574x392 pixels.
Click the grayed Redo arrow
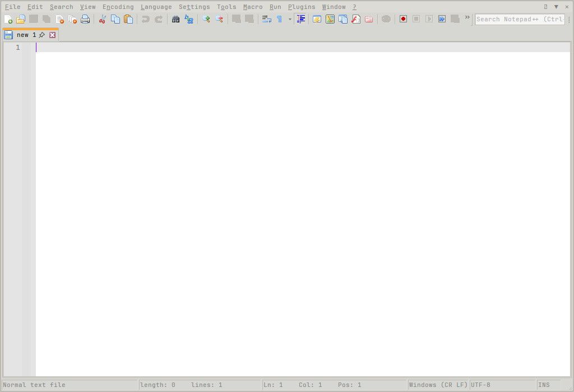[159, 19]
